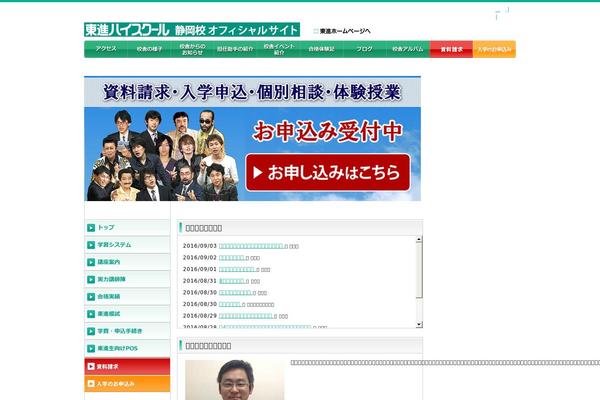600x400 pixels.
Task: Click the news list scrollbar thumb
Action: pos(419,270)
